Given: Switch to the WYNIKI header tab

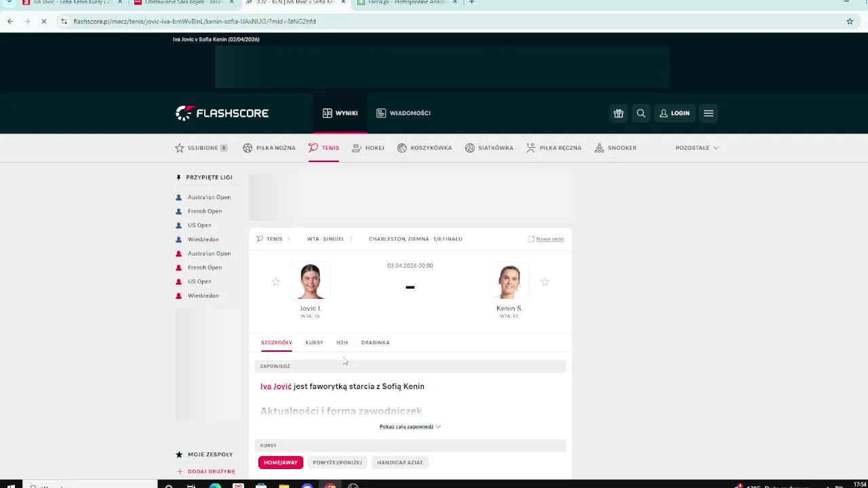Looking at the screenshot, I should 340,113.
